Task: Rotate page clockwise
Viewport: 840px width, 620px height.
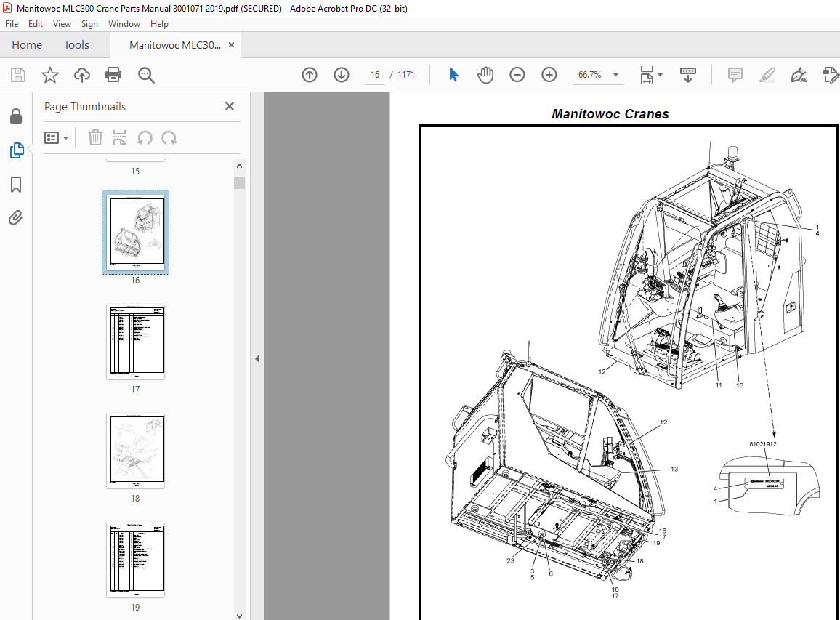Action: point(169,137)
